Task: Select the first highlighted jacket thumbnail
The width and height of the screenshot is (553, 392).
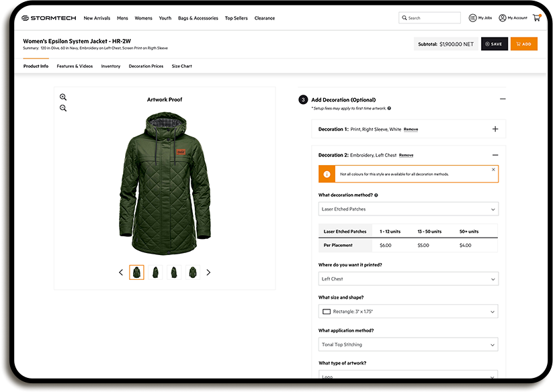Action: click(136, 273)
